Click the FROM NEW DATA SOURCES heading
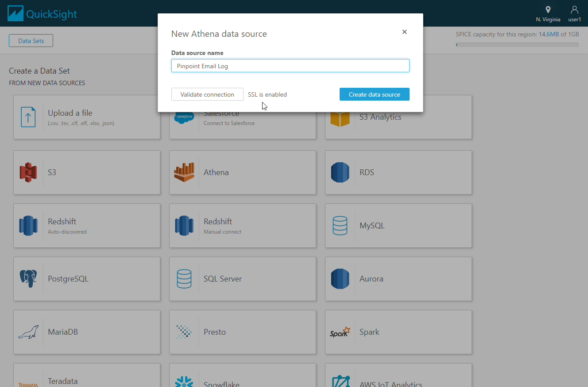588x387 pixels. tap(47, 83)
